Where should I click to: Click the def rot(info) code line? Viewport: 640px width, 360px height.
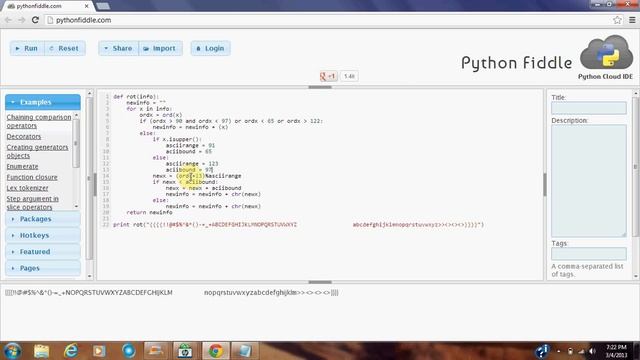click(x=136, y=97)
